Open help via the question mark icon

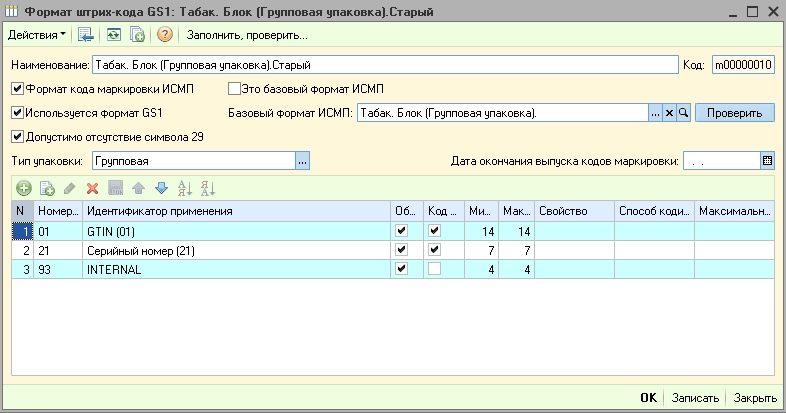pyautogui.click(x=165, y=35)
